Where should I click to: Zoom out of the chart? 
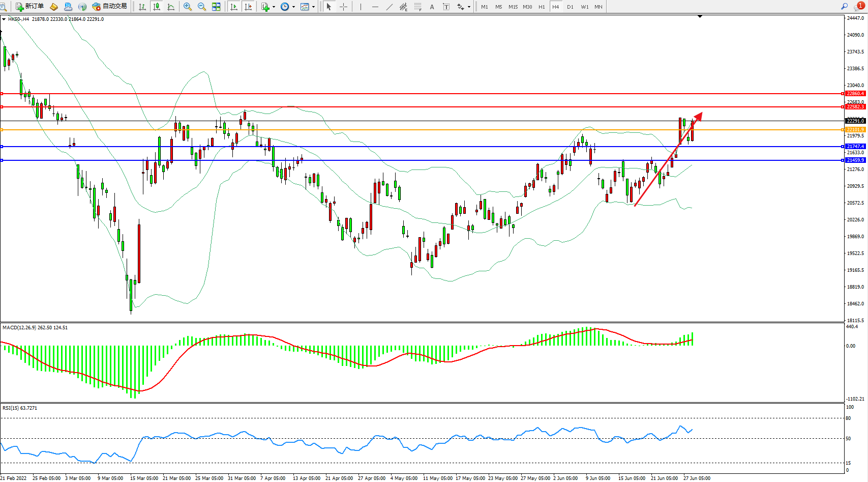pyautogui.click(x=202, y=7)
